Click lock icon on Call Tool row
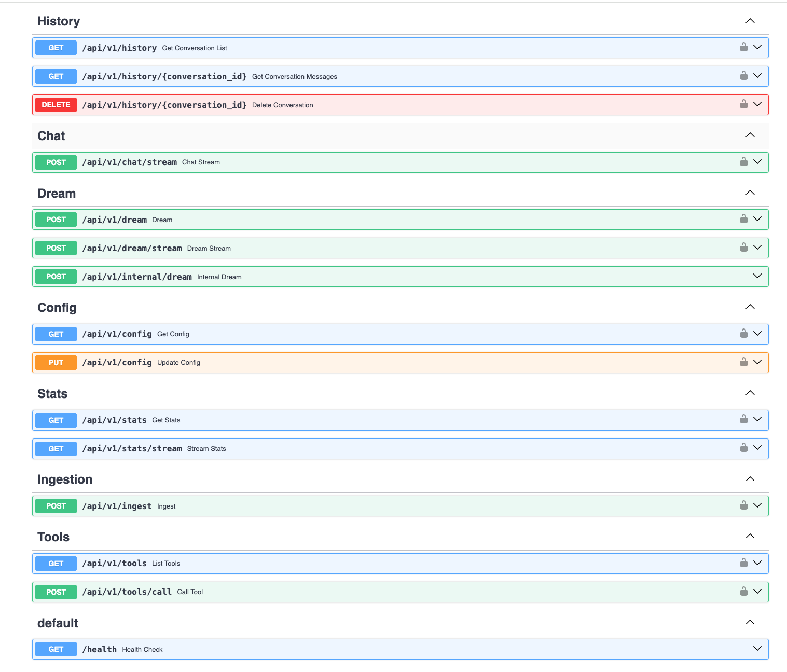Screen dimensions: 787x672 coord(743,591)
